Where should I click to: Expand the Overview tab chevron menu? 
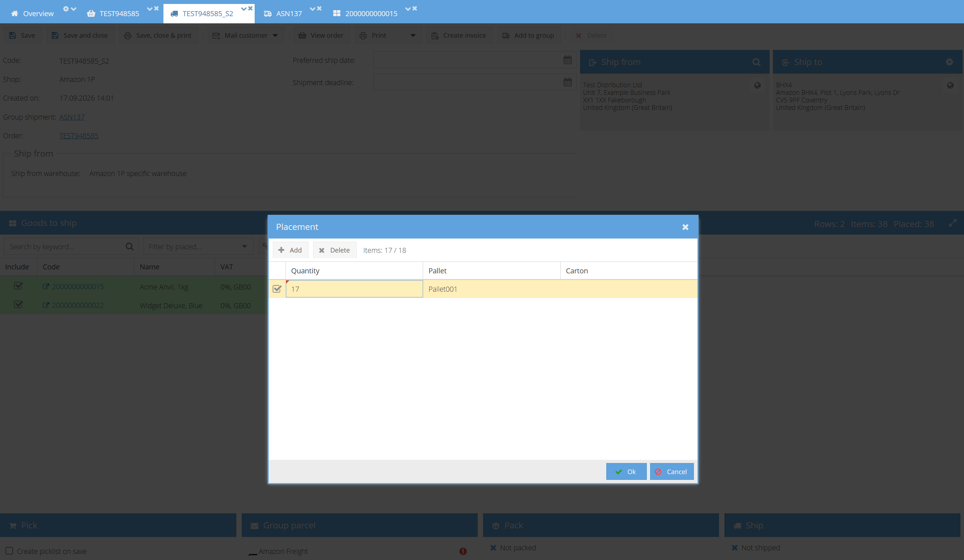pyautogui.click(x=73, y=9)
